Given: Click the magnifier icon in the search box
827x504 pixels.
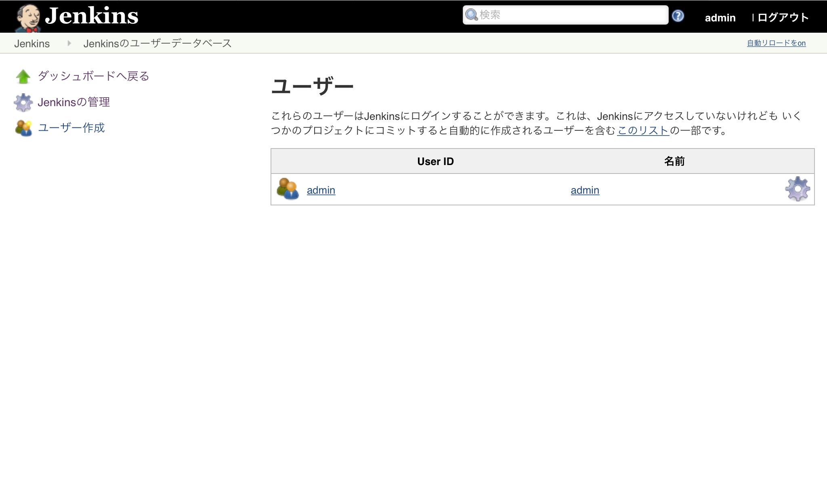Looking at the screenshot, I should tap(472, 15).
